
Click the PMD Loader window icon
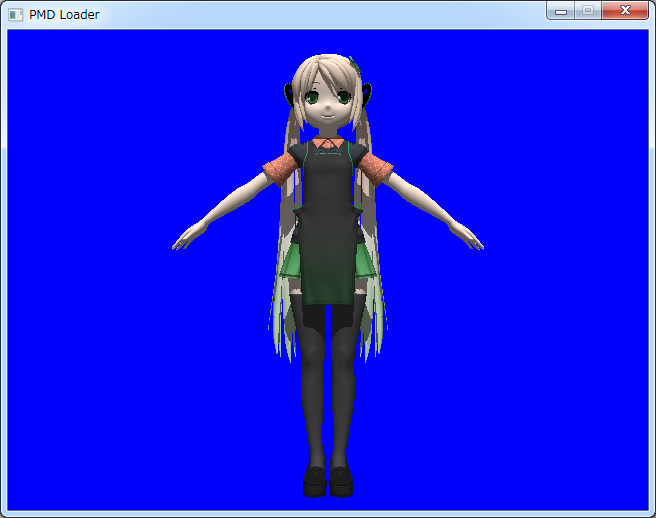click(15, 15)
